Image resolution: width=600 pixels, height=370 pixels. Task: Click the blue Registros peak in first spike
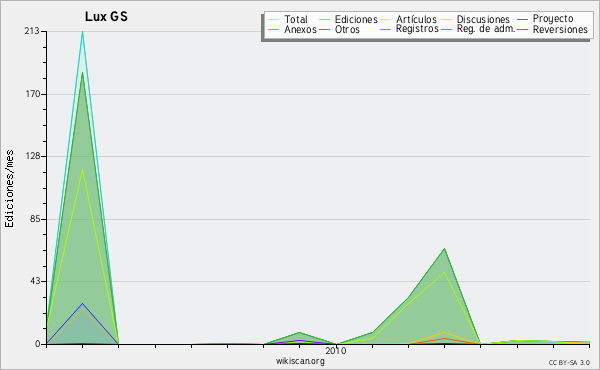point(82,304)
